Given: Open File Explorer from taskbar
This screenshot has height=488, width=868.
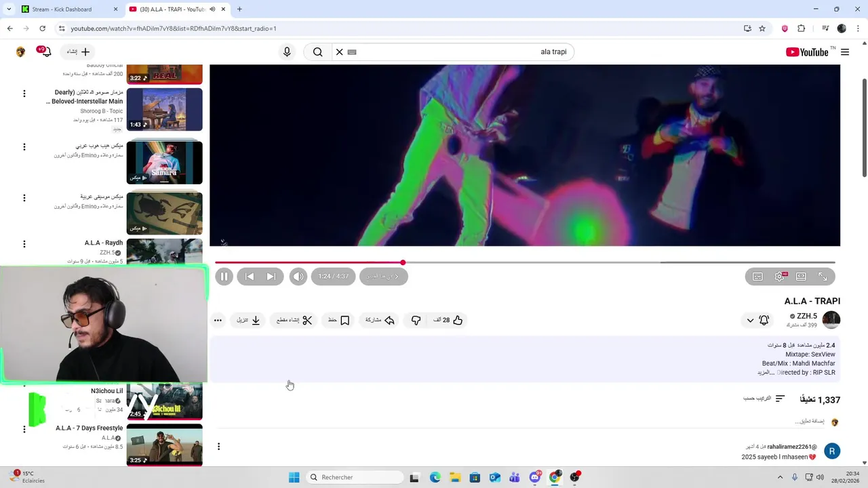Looking at the screenshot, I should 454,477.
